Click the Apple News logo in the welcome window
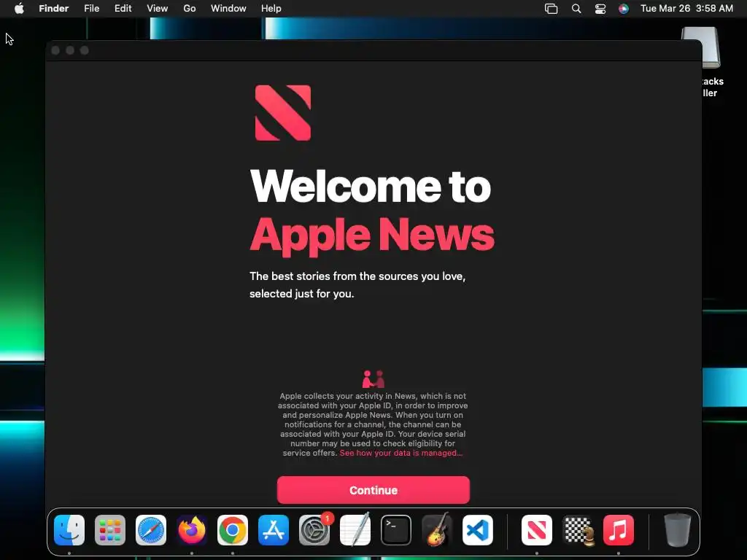The width and height of the screenshot is (747, 560). 283,113
